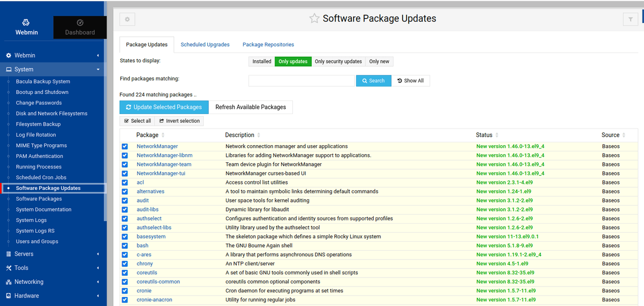This screenshot has width=644, height=306.
Task: Click the package search text field
Action: point(301,81)
